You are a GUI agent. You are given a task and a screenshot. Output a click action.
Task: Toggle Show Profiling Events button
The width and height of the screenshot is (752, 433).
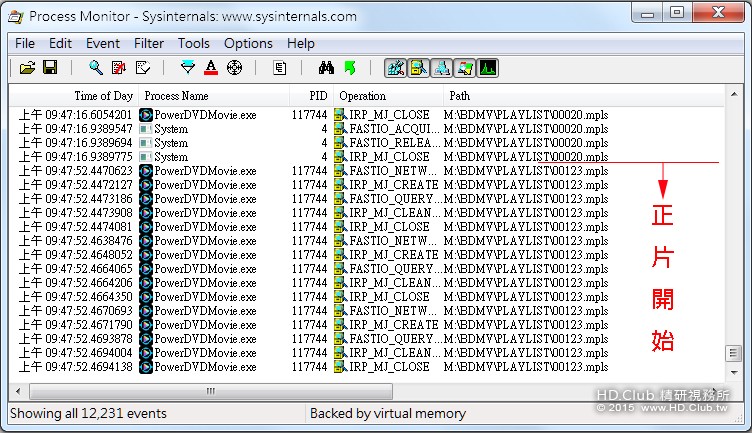tap(488, 68)
